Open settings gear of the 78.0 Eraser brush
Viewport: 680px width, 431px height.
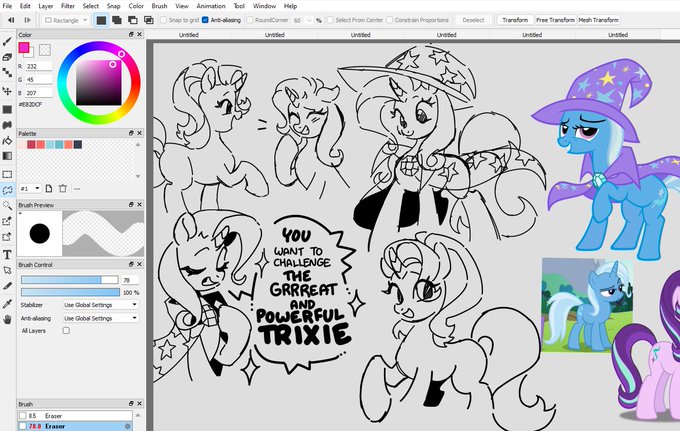(128, 426)
